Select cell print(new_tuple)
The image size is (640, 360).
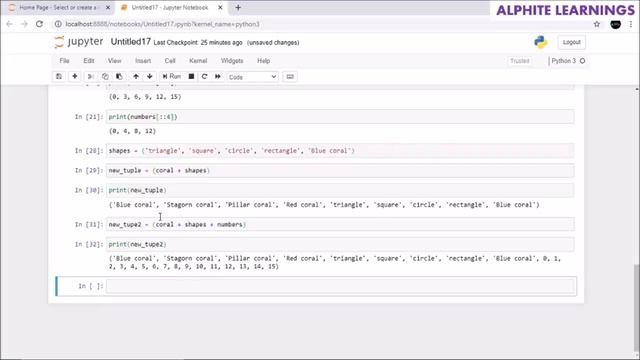pos(340,190)
